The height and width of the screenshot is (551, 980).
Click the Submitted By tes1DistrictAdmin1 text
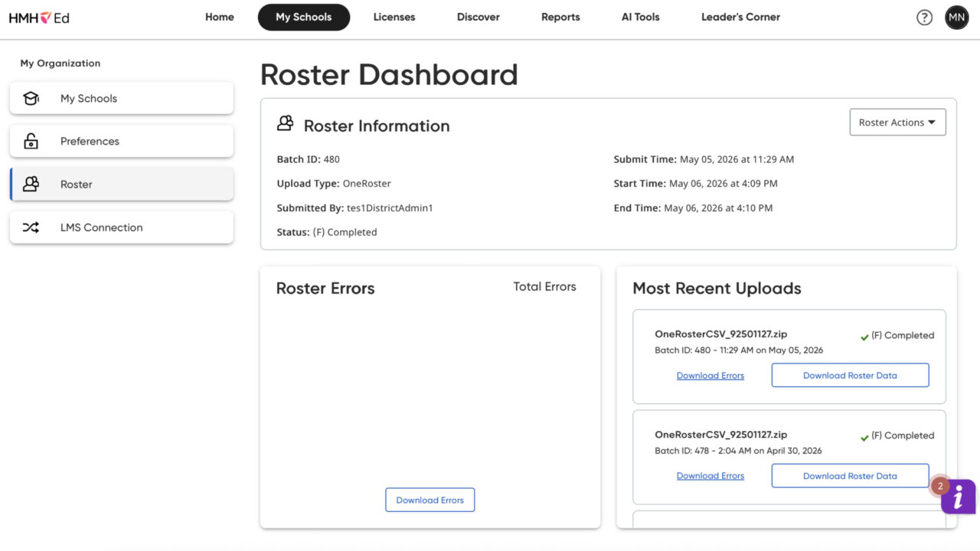[x=354, y=208]
